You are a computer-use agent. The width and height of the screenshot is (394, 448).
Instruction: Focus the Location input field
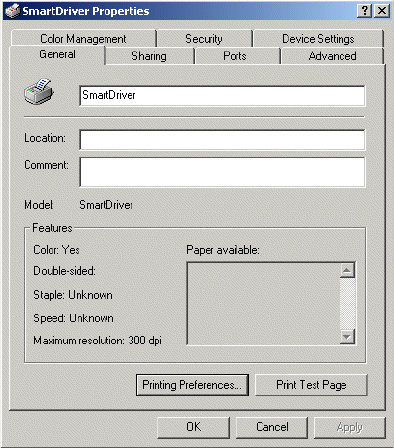[222, 140]
